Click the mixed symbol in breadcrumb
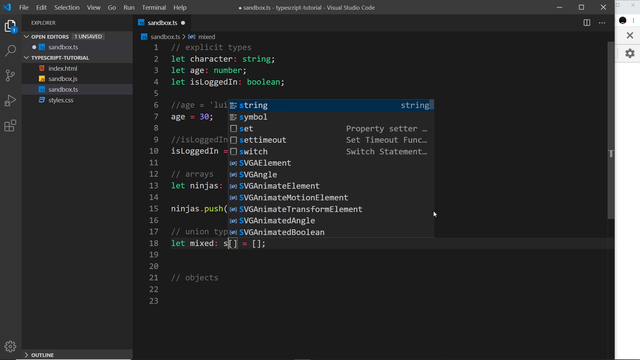Screen dimensions: 640x360 tap(207, 37)
